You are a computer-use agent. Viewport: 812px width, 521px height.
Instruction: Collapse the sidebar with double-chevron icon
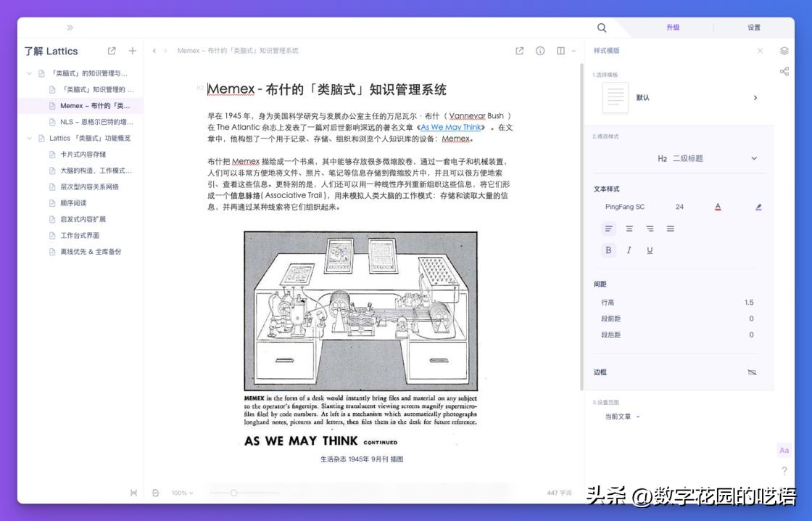click(70, 28)
